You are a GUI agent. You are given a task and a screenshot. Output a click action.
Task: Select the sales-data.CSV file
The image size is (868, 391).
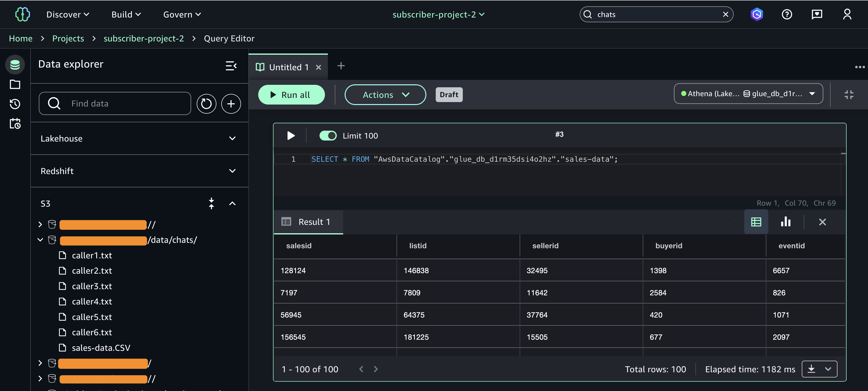pyautogui.click(x=101, y=348)
